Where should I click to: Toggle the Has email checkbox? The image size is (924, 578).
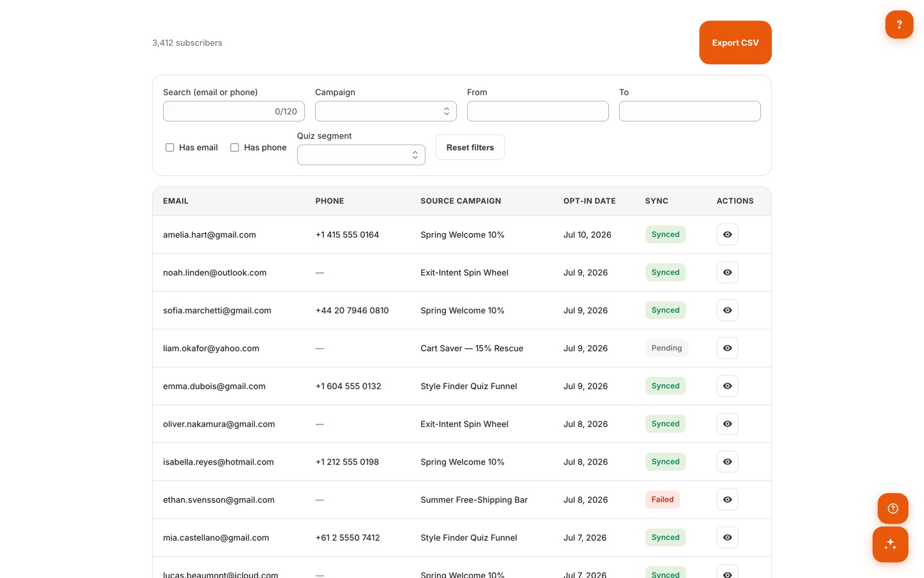(x=169, y=147)
